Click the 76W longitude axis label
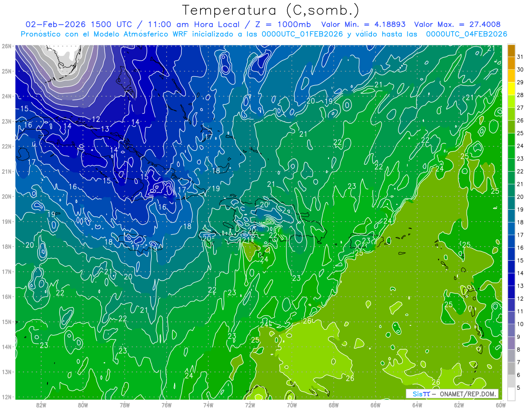 [x=167, y=405]
